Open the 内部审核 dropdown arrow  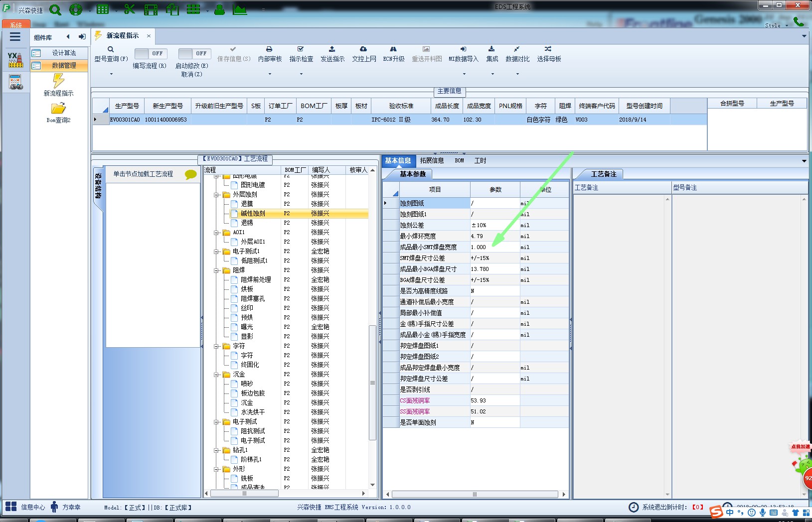point(270,74)
